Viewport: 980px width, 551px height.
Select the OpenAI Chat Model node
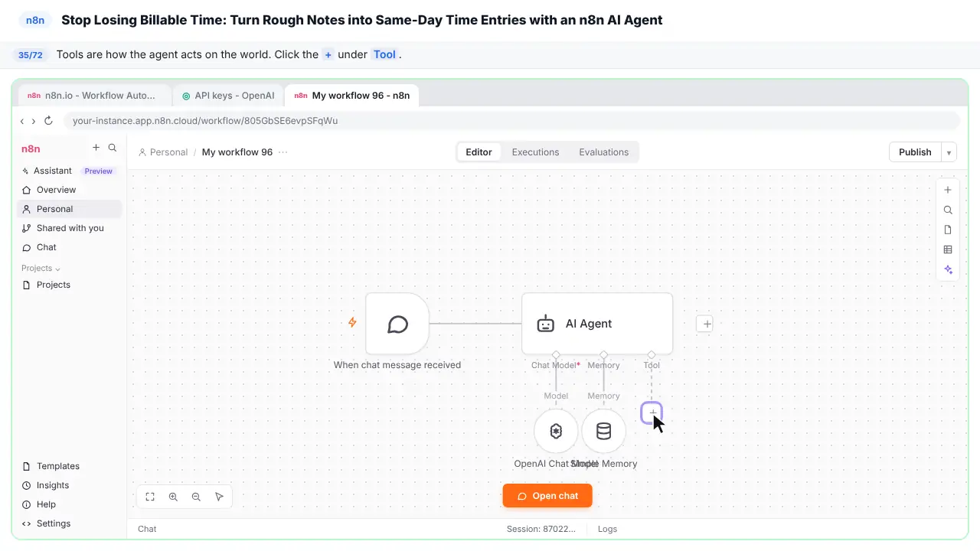pos(556,431)
